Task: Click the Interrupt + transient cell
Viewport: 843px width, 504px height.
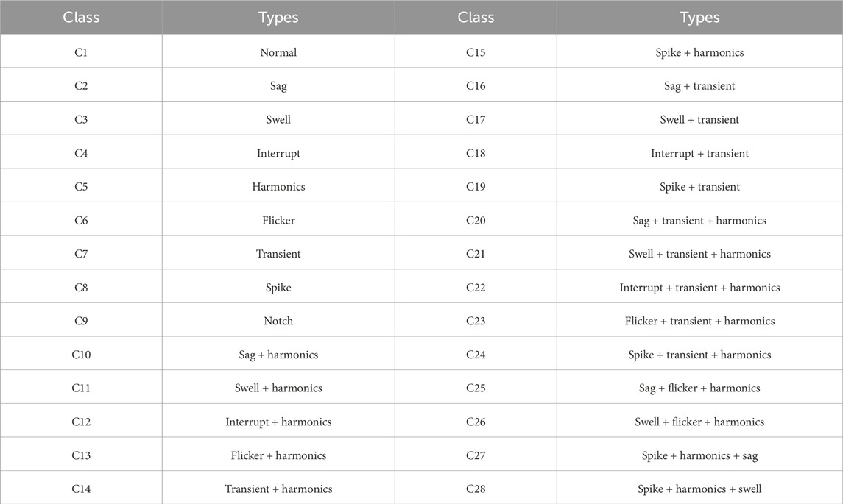Action: 699,153
